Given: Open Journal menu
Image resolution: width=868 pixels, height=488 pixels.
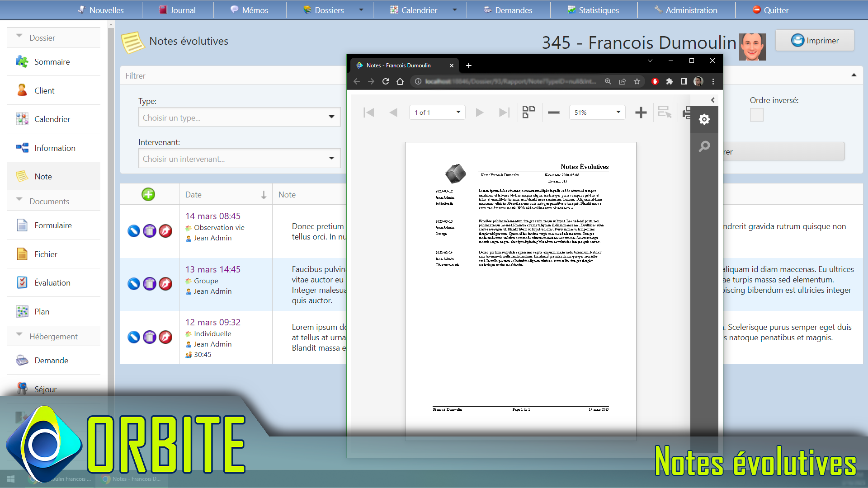Looking at the screenshot, I should click(178, 10).
